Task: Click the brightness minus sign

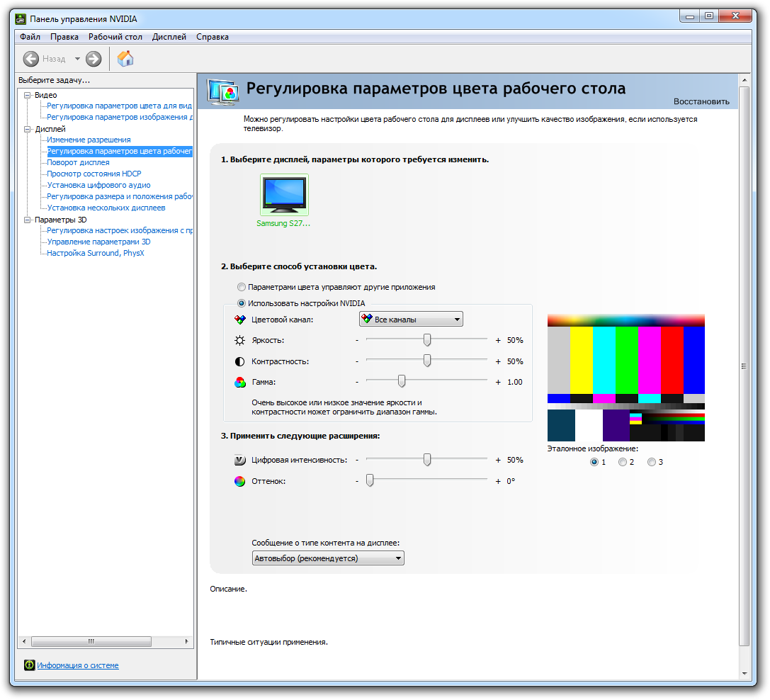Action: tap(357, 340)
